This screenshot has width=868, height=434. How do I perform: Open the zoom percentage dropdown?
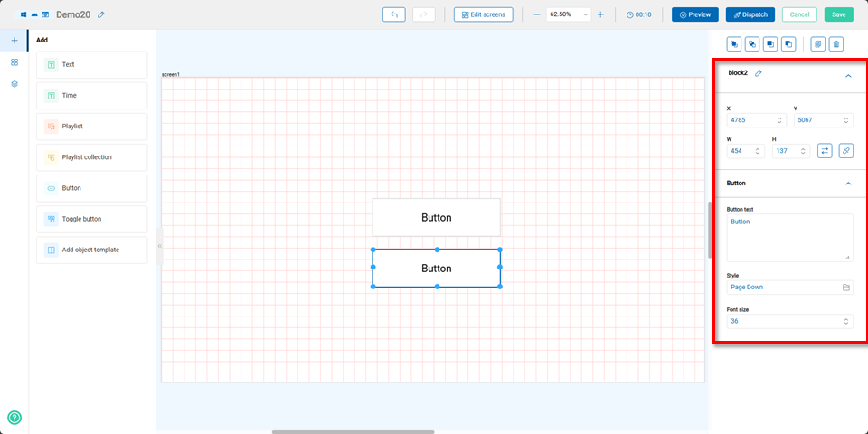585,14
